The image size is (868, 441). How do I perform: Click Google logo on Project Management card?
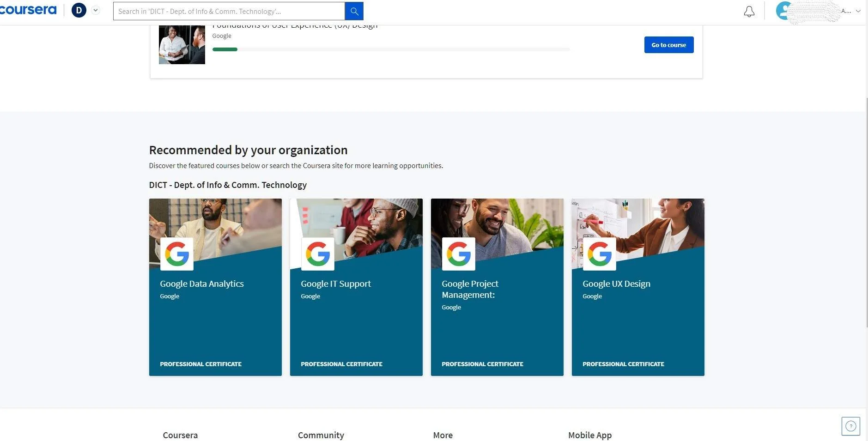click(459, 254)
